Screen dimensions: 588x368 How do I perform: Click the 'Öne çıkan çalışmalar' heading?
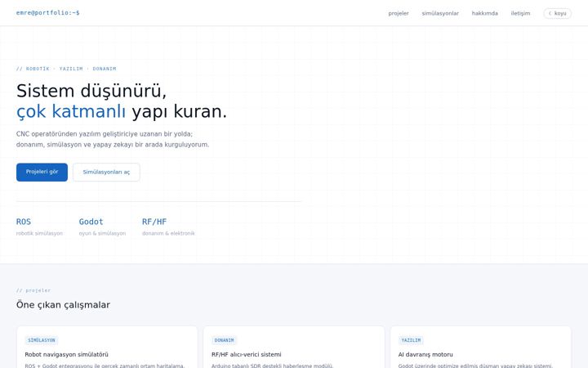[x=63, y=304]
